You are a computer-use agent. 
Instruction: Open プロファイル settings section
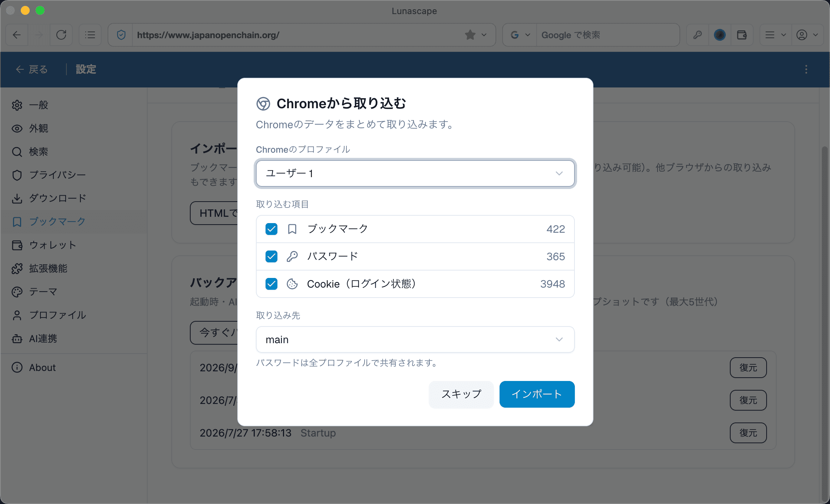[73, 315]
